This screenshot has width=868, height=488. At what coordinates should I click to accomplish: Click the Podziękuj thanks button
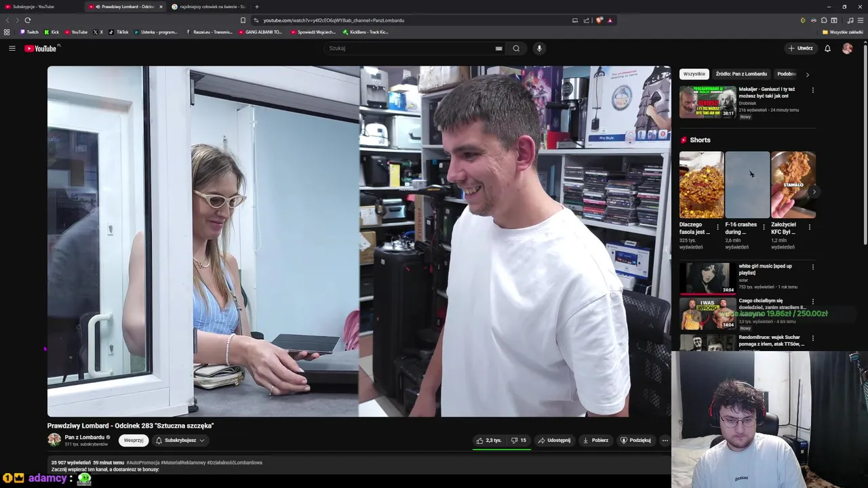(635, 440)
